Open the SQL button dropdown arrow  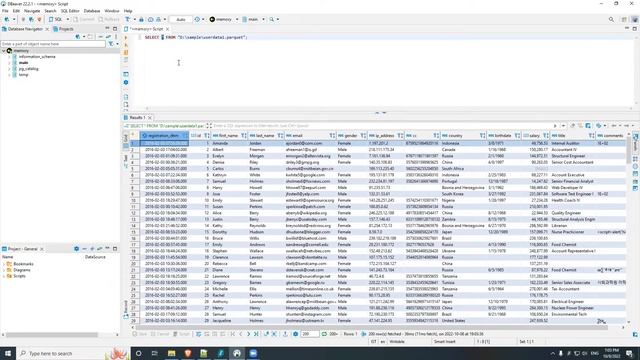tap(67, 19)
